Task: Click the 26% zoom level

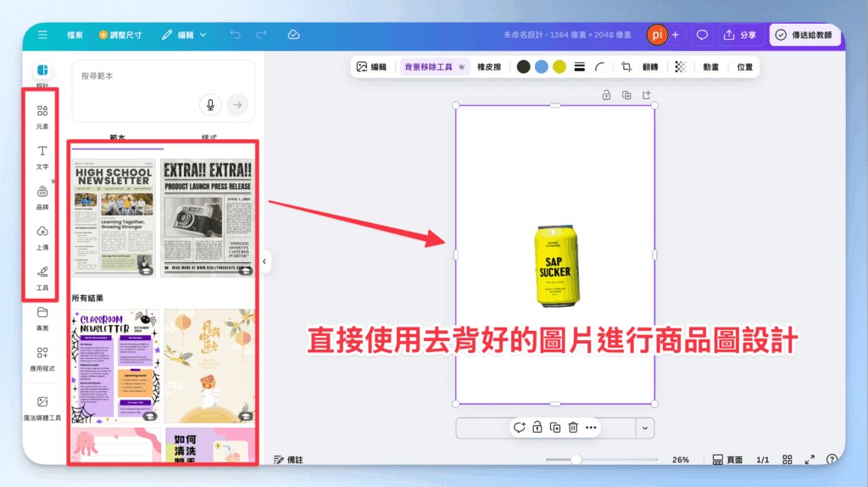Action: 681,460
